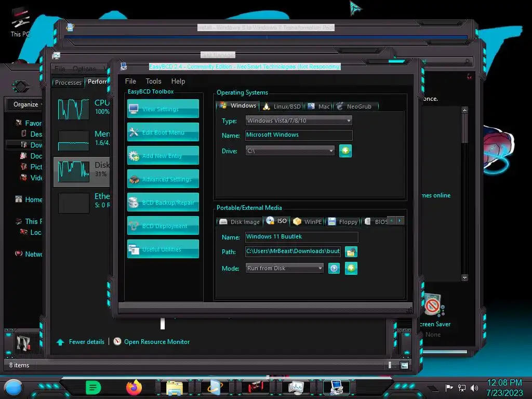Switch to the BIOS media tab
This screenshot has width=532, height=399.
[x=376, y=221]
